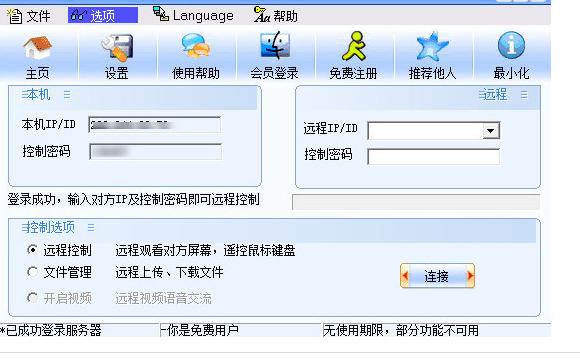Click the 会员登录 member login icon
Screen dimensions: 580x363
[275, 46]
